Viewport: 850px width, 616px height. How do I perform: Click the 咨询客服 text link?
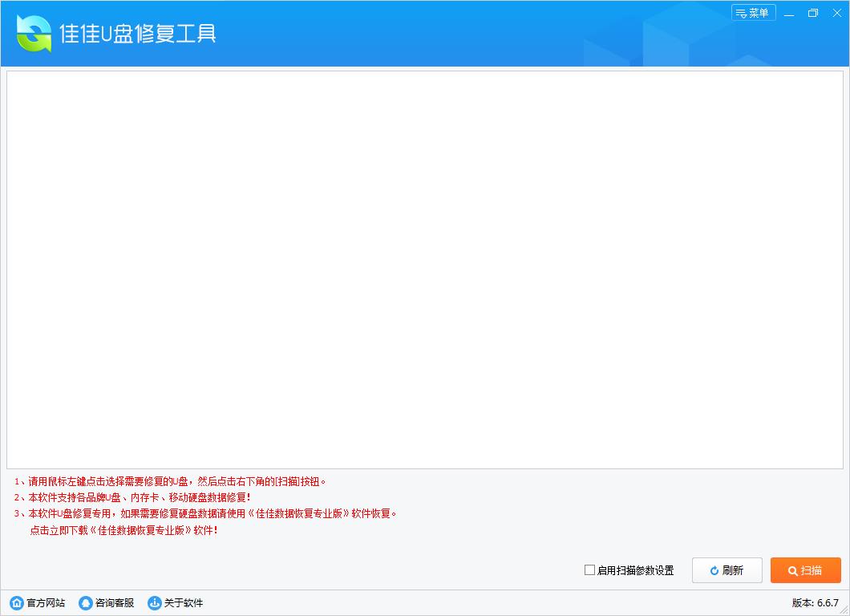[x=115, y=603]
